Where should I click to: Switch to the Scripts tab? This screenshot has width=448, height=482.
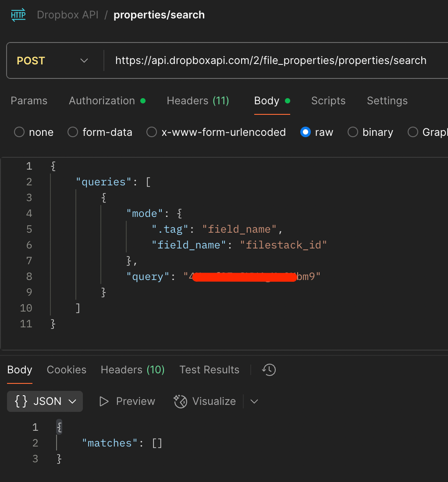(x=328, y=101)
